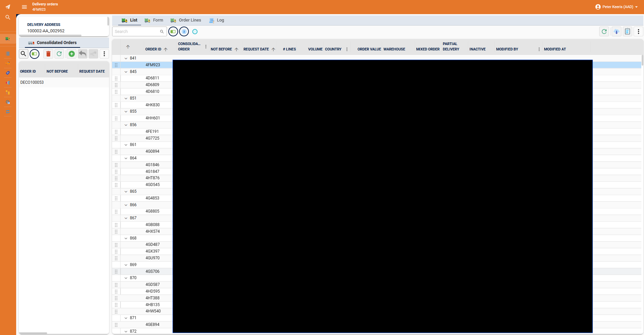Click the clipboard report button
Image resolution: width=644 pixels, height=335 pixels.
tap(628, 32)
